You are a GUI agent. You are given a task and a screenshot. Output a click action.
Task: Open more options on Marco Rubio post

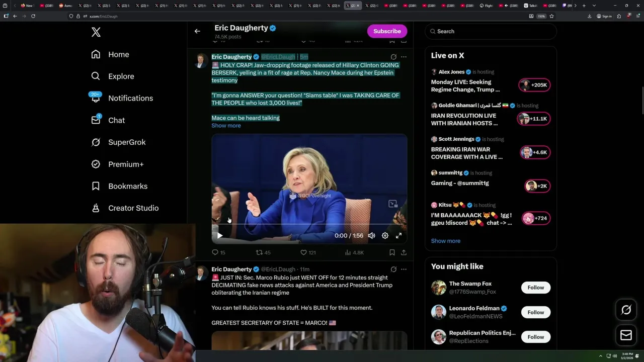pos(404,269)
